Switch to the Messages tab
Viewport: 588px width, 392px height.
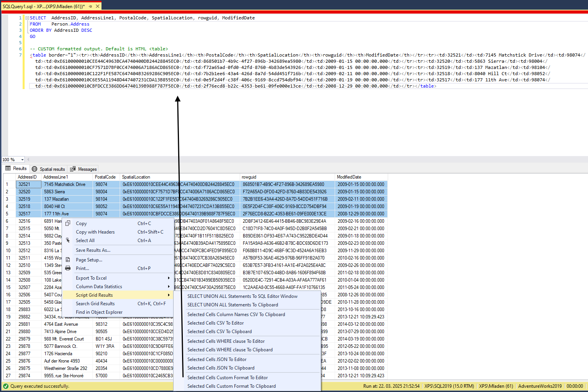click(x=83, y=169)
